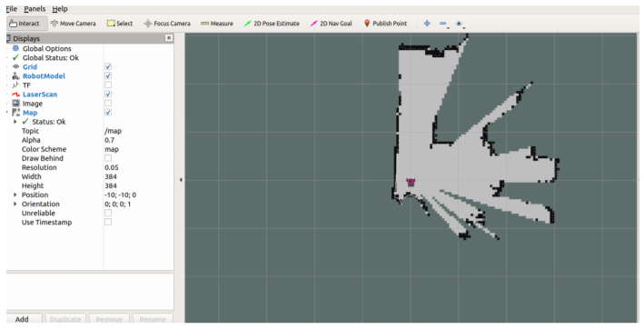Screen dimensions: 644x329
Task: Select the 2D Nav Goal tool
Action: (331, 24)
